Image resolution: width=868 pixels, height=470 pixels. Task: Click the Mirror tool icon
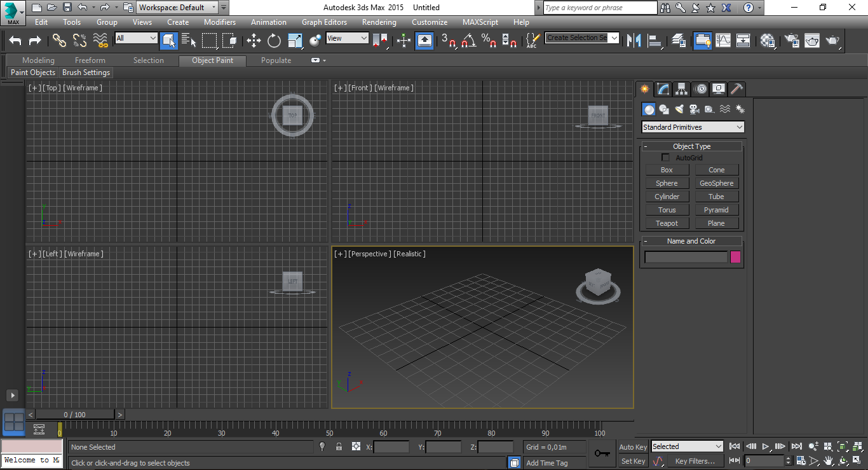634,41
